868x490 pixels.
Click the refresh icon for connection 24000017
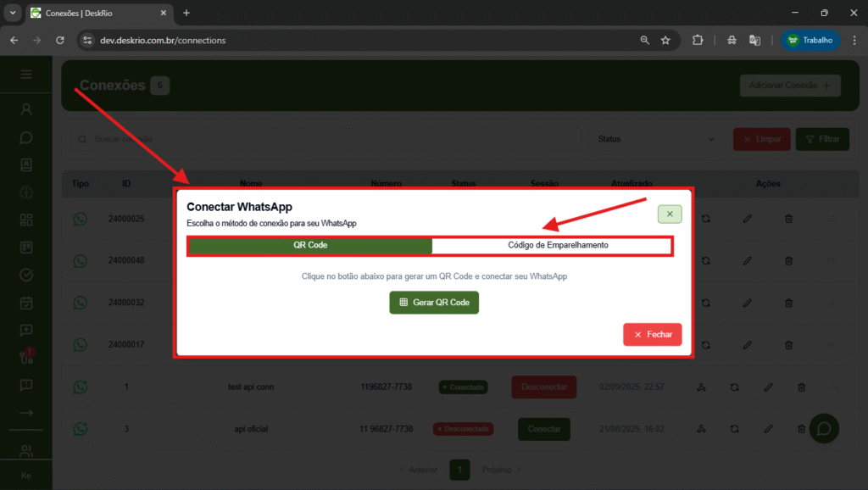pyautogui.click(x=706, y=345)
